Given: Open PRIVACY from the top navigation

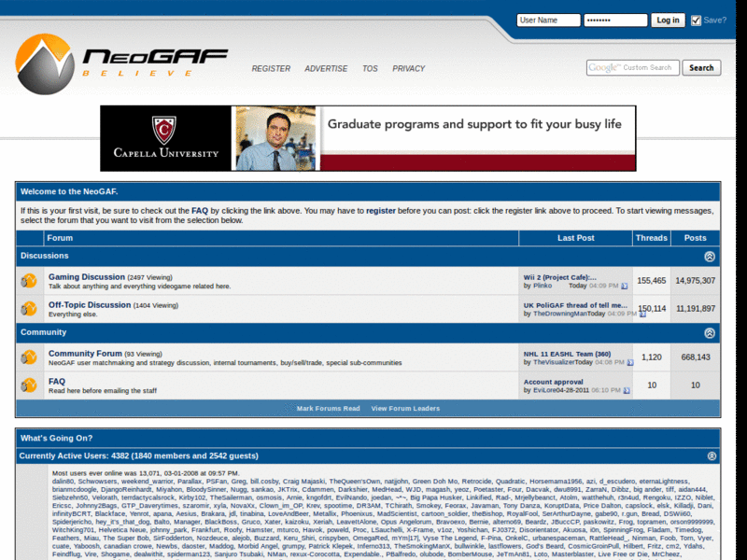Looking at the screenshot, I should 409,68.
